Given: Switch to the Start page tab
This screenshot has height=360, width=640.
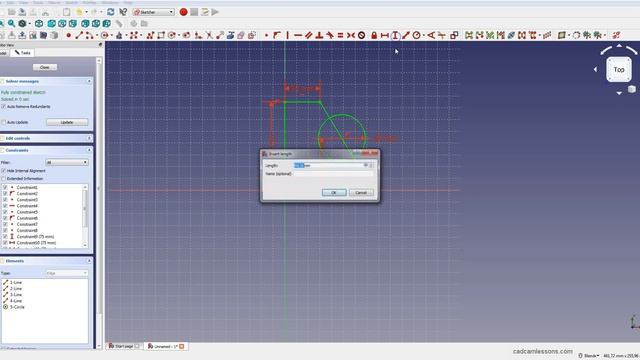Looking at the screenshot, I should (124, 346).
